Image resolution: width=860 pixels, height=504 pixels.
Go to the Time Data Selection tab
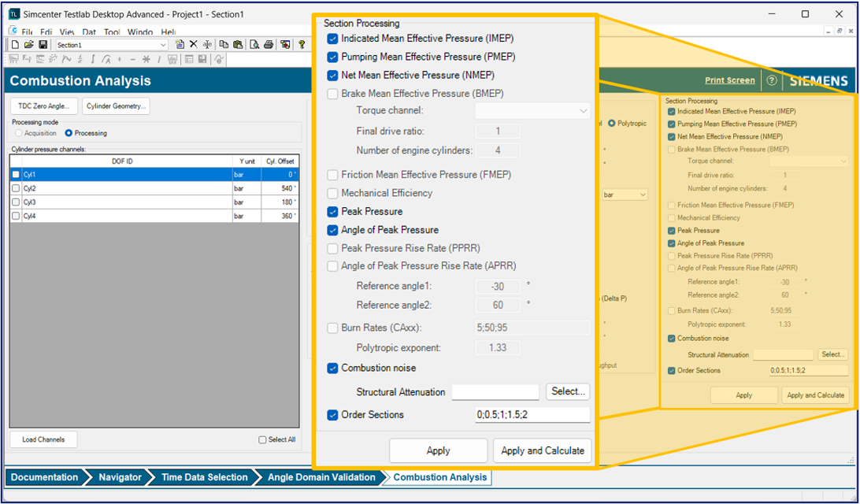coord(205,477)
